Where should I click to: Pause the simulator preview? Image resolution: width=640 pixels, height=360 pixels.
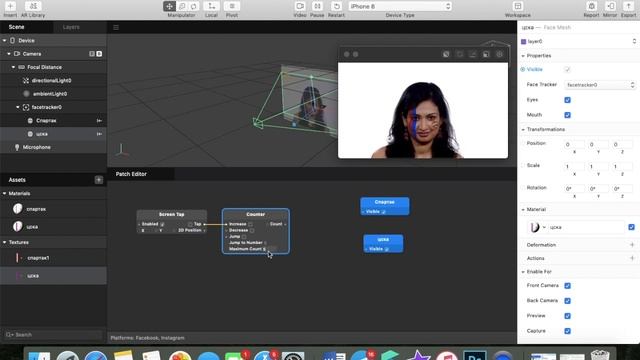(317, 6)
